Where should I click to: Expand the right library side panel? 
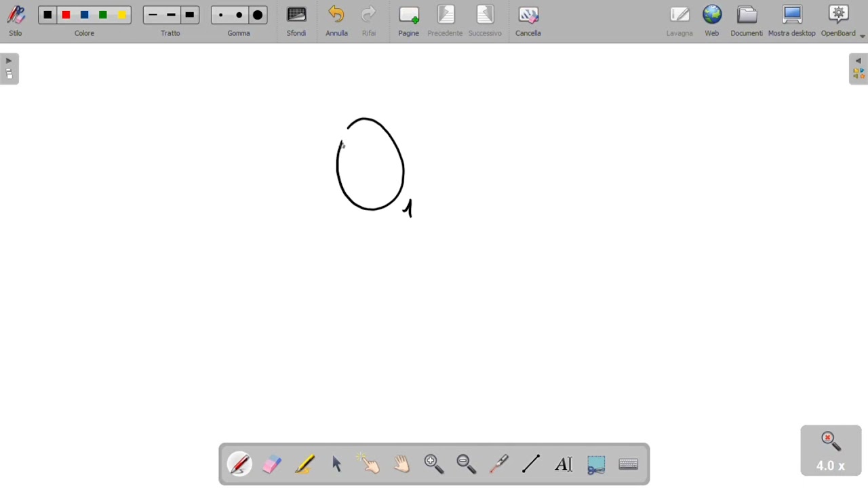coord(859,68)
